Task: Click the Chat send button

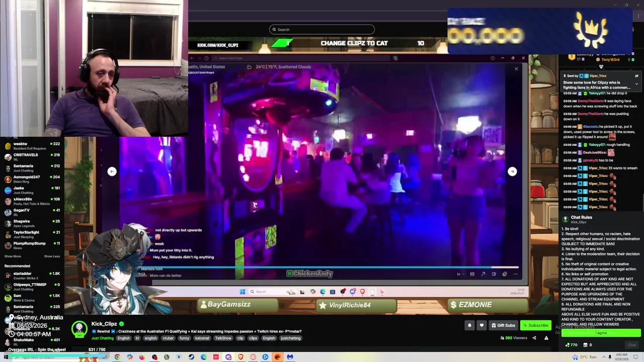Action: (632, 345)
